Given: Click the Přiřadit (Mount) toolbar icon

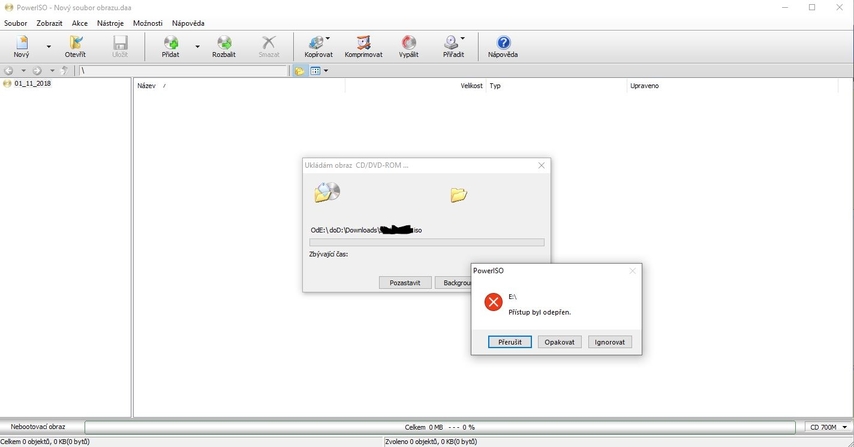Looking at the screenshot, I should (453, 46).
